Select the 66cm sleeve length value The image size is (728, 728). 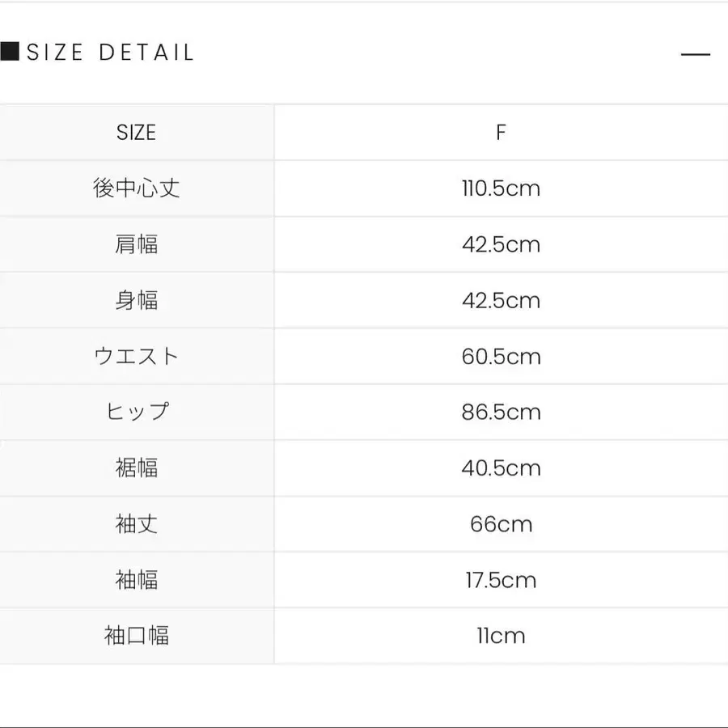(501, 524)
